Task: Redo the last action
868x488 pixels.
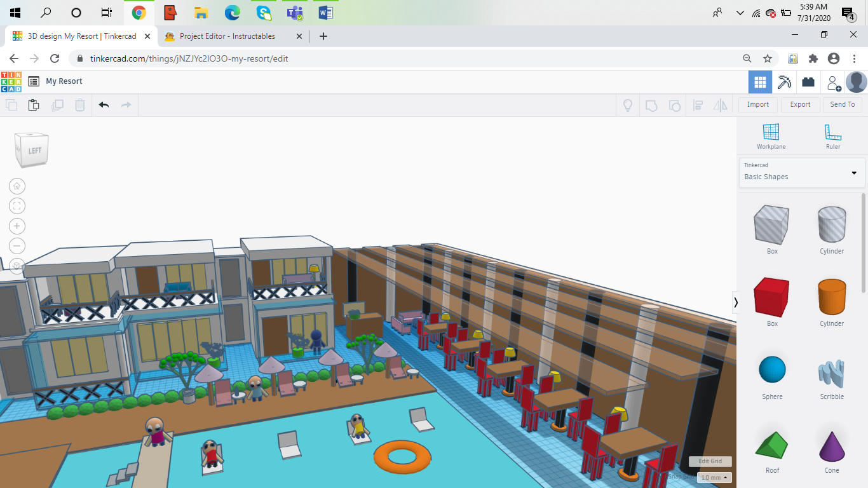Action: pos(126,105)
